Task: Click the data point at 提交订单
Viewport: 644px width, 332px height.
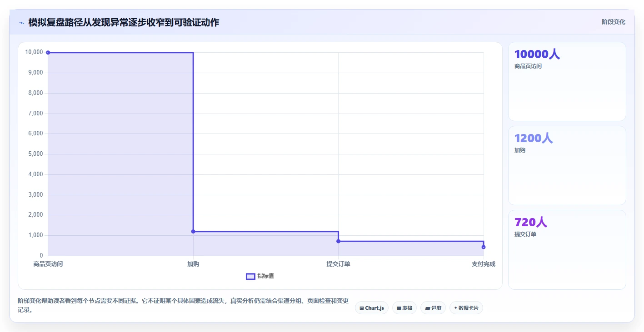Action: 338,241
